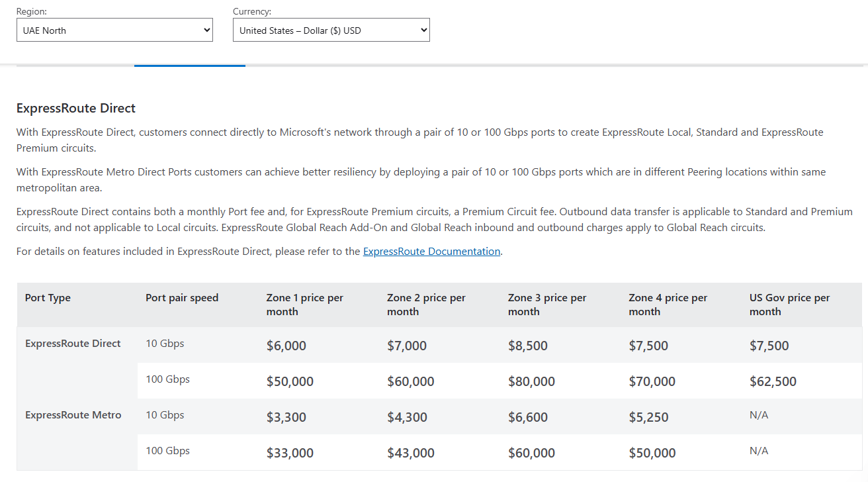Click the $50,000 Metro Zone 4 price
The width and height of the screenshot is (868, 482).
point(652,453)
